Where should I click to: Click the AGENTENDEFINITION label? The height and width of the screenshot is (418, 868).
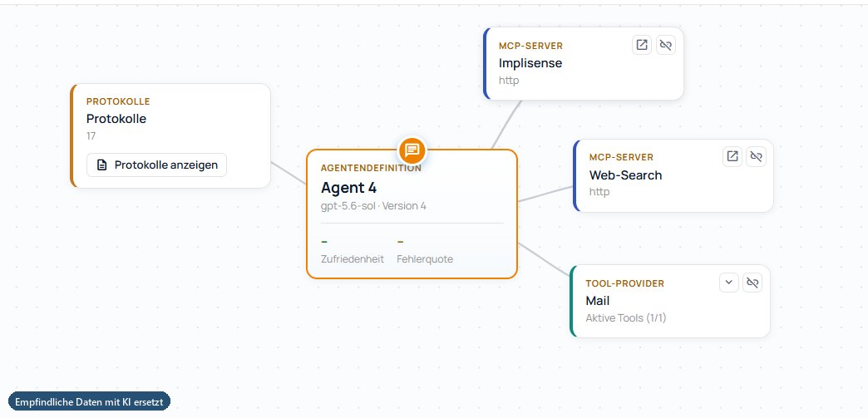pos(371,168)
